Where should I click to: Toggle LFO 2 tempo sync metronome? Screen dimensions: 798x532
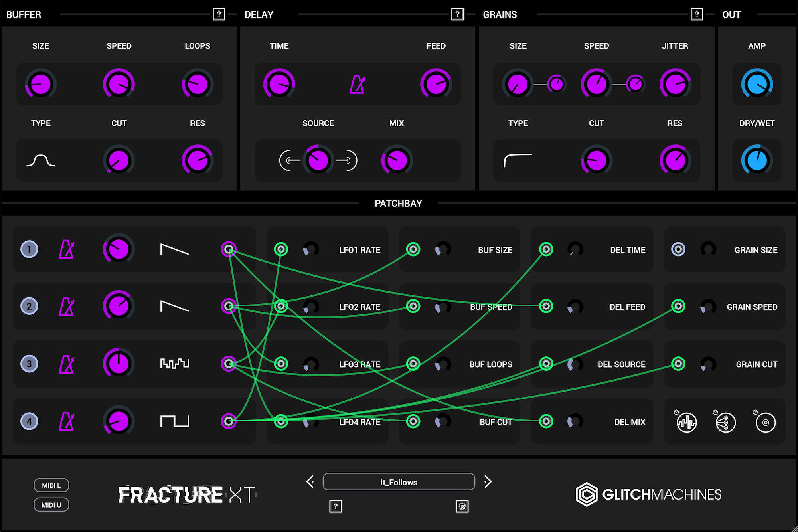tap(66, 307)
